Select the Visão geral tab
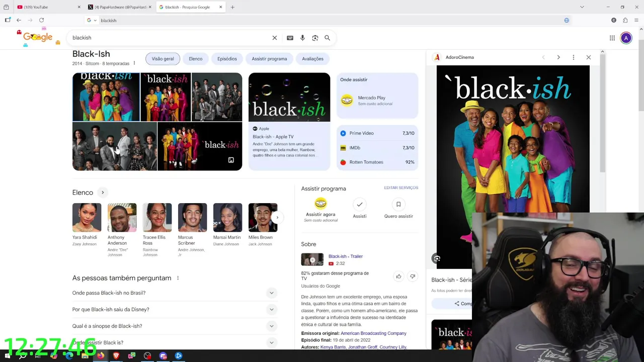This screenshot has height=362, width=644. [163, 59]
